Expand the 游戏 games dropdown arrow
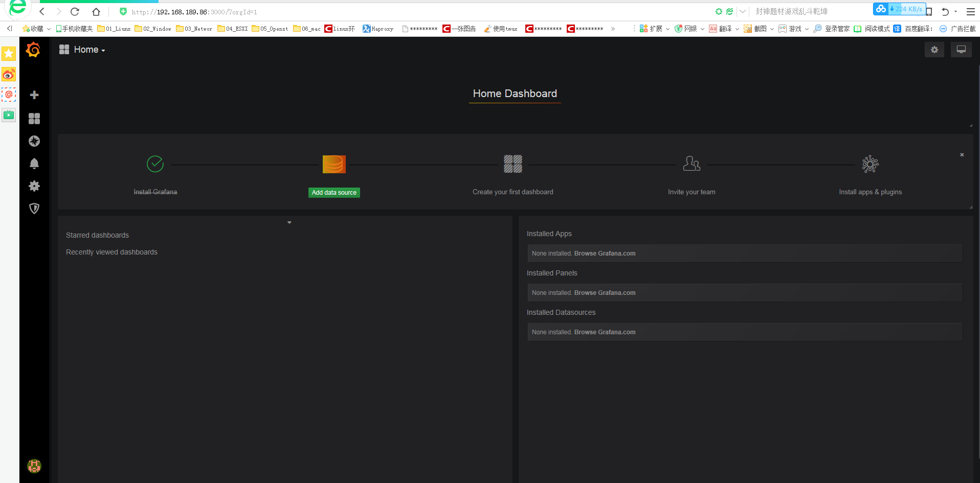The width and height of the screenshot is (980, 483). coord(807,29)
